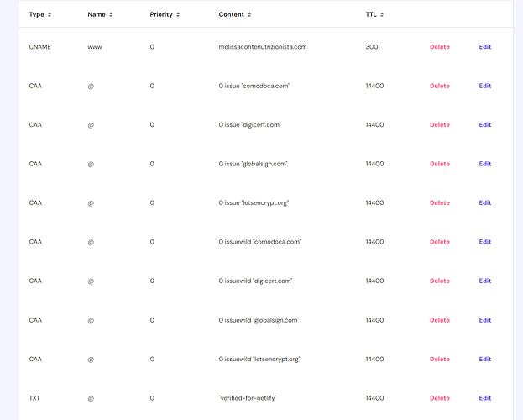523x420 pixels.
Task: Click sort arrows next to Name
Action: coord(111,15)
